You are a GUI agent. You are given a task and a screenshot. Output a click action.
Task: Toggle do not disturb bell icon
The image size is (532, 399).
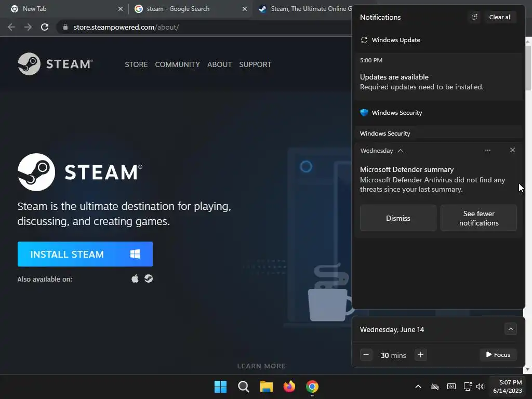[474, 17]
